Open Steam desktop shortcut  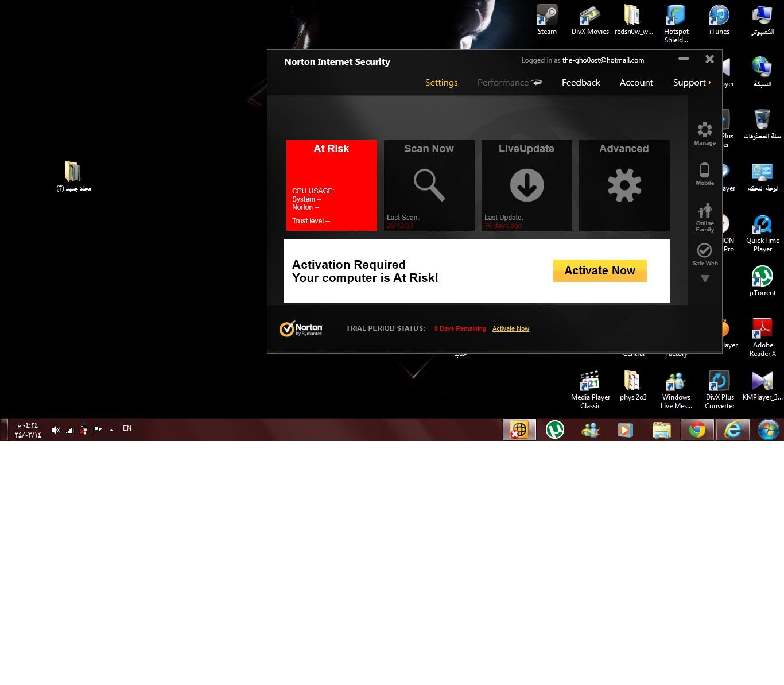[x=547, y=20]
